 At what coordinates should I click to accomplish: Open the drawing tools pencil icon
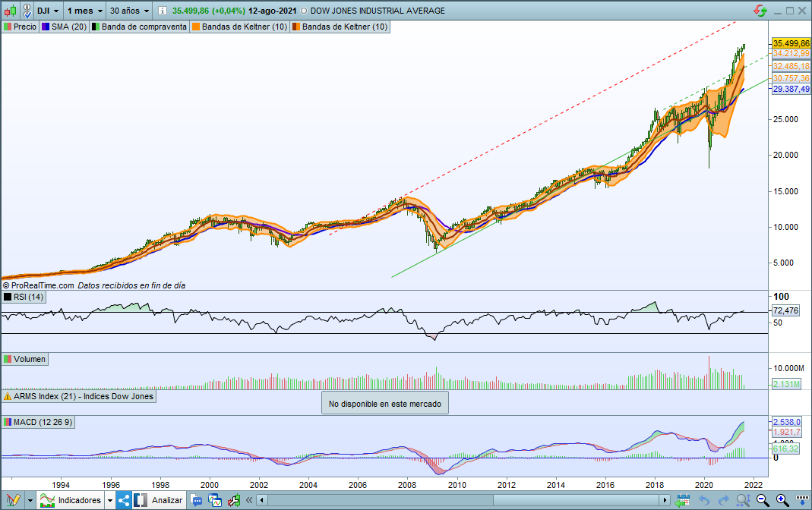click(13, 500)
